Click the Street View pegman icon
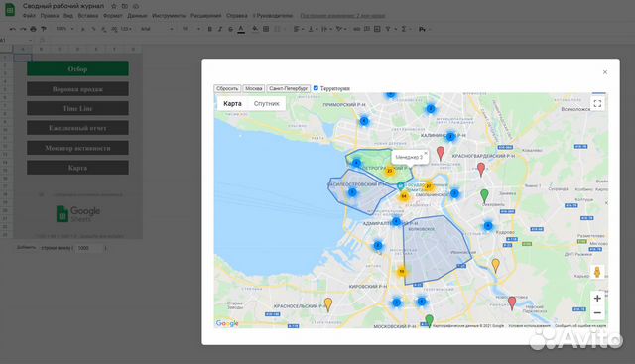This screenshot has height=364, width=635. pos(597,272)
